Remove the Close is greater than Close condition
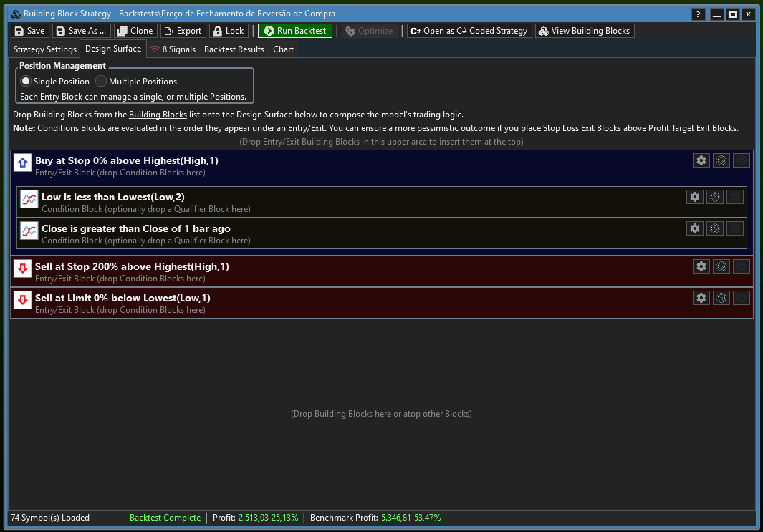The image size is (763, 532). (735, 228)
